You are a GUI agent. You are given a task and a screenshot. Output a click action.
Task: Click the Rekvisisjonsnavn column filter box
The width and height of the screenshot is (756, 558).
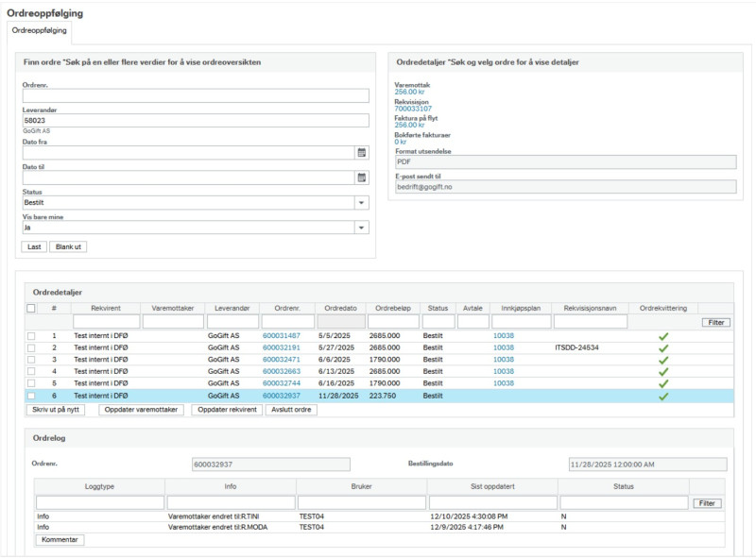pos(591,321)
